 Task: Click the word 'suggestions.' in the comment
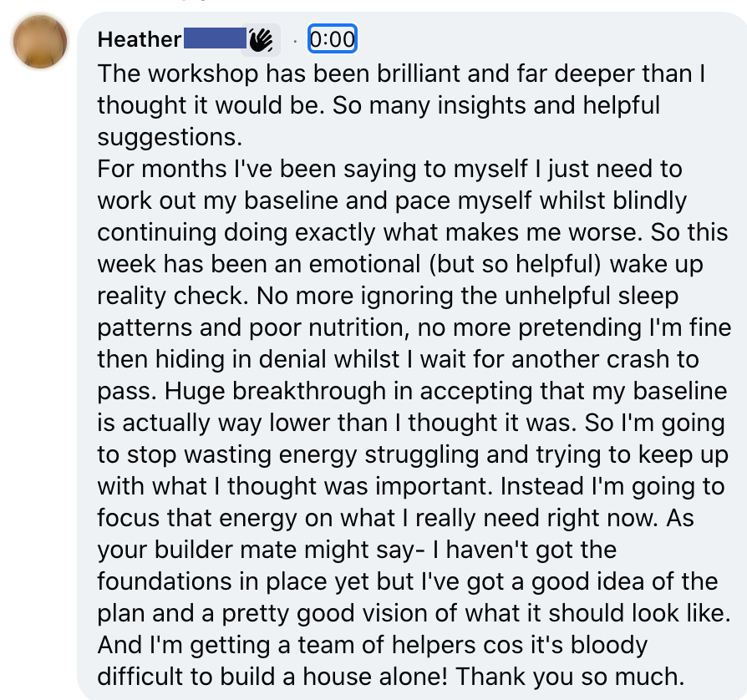tap(170, 137)
